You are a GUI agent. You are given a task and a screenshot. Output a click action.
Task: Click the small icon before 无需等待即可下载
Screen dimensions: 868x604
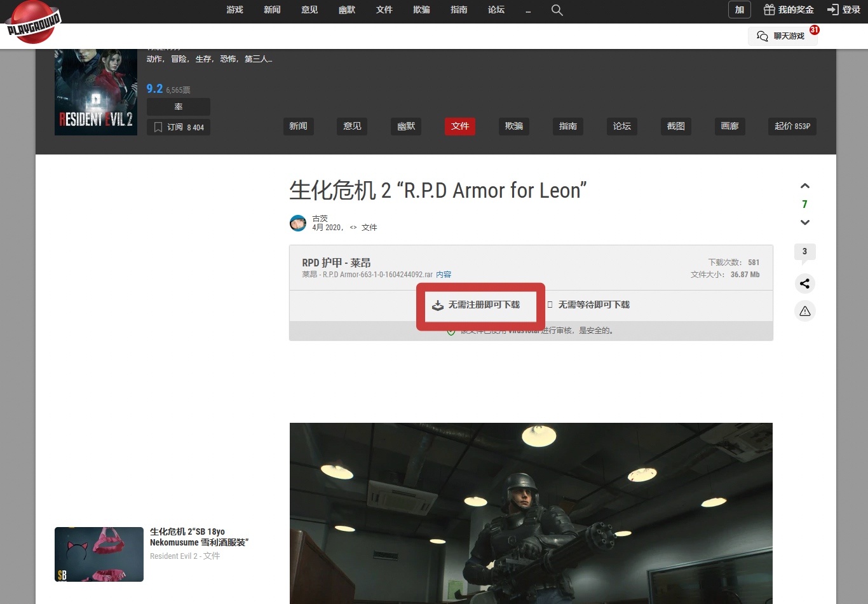coord(550,305)
